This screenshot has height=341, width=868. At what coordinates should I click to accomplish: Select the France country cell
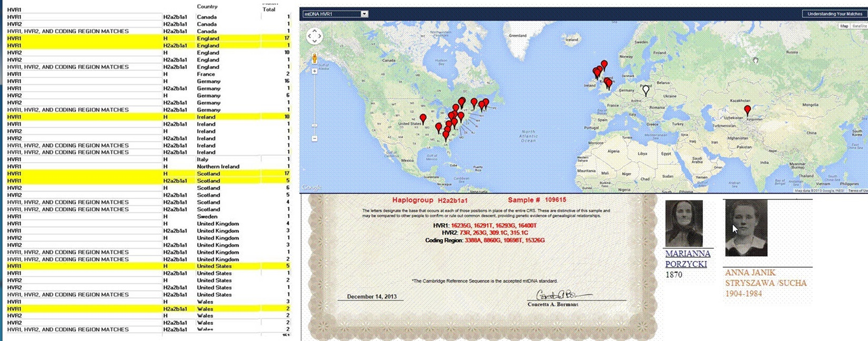[206, 74]
